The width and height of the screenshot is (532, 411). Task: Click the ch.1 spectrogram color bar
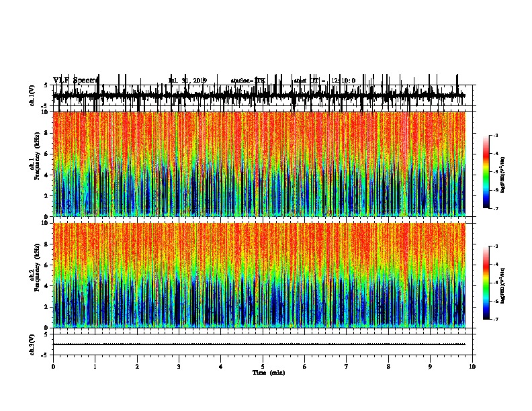486,172
